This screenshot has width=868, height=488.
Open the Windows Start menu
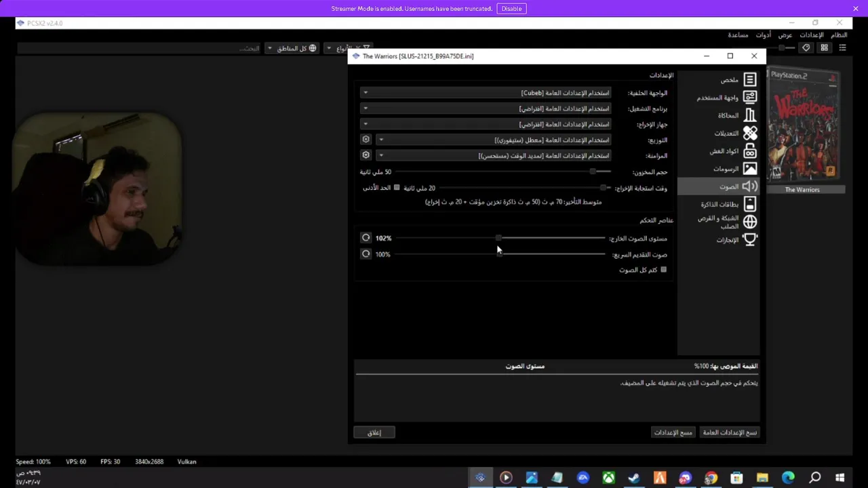tap(840, 478)
